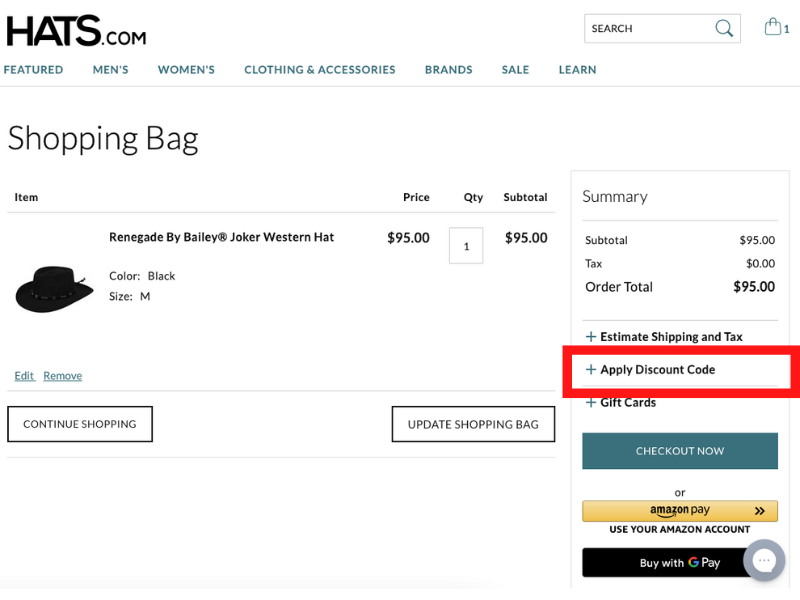
Task: Click the Edit item link
Action: click(24, 376)
